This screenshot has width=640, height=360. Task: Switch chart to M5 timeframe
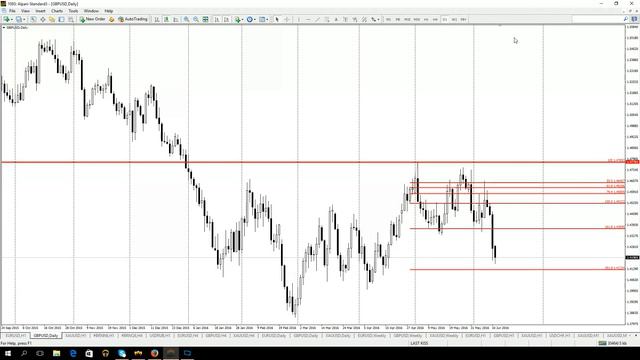point(398,19)
